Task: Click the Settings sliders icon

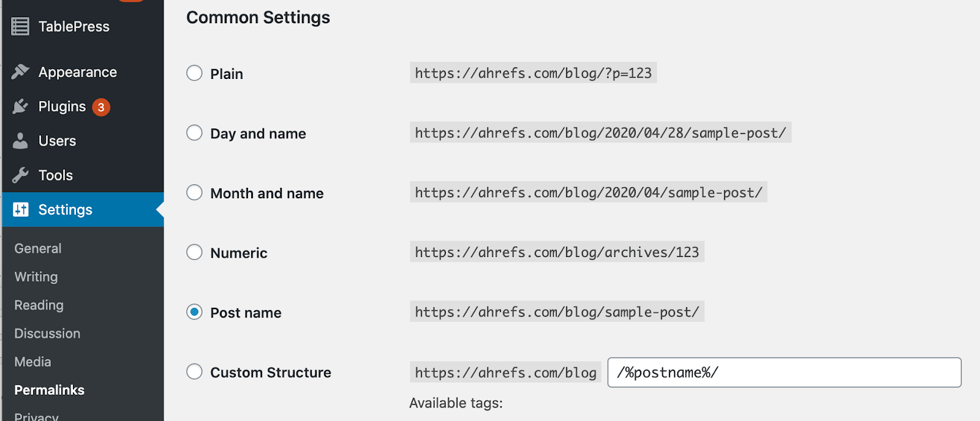Action: coord(20,209)
